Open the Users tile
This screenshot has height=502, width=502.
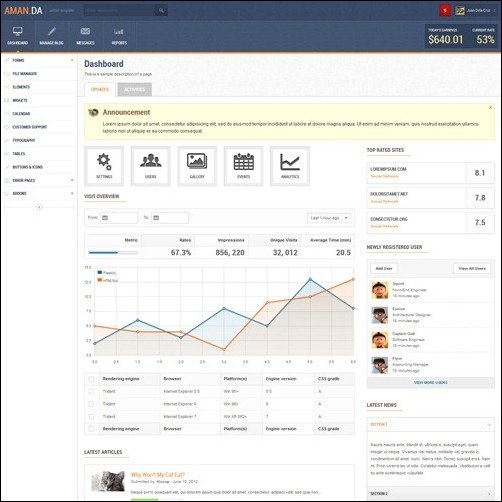click(x=151, y=166)
